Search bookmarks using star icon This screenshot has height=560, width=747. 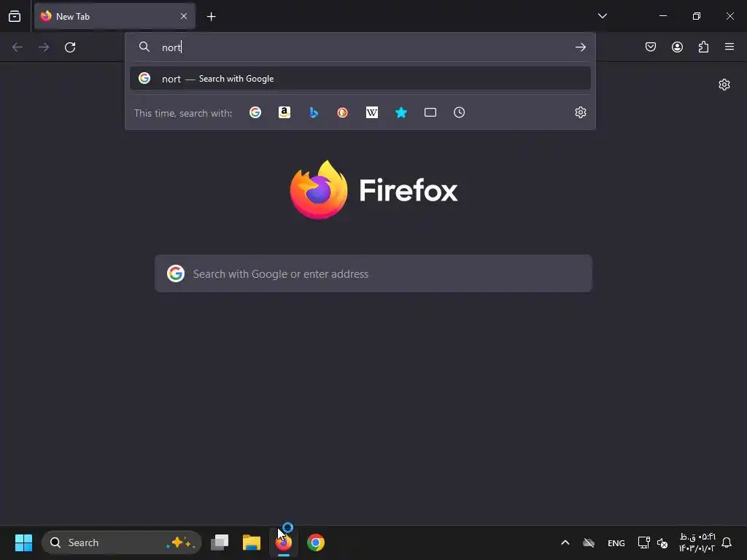pos(401,112)
